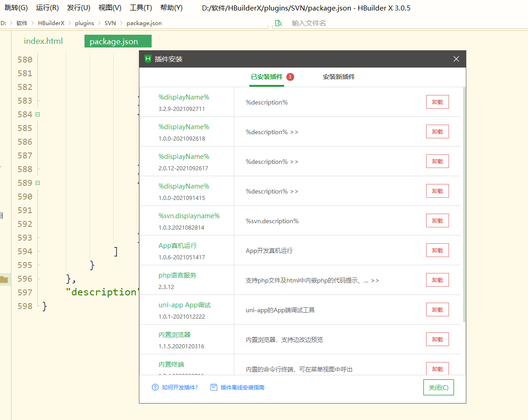This screenshot has height=420, width=528.
Task: Click the question mark icon in dialog footer
Action: point(155,387)
